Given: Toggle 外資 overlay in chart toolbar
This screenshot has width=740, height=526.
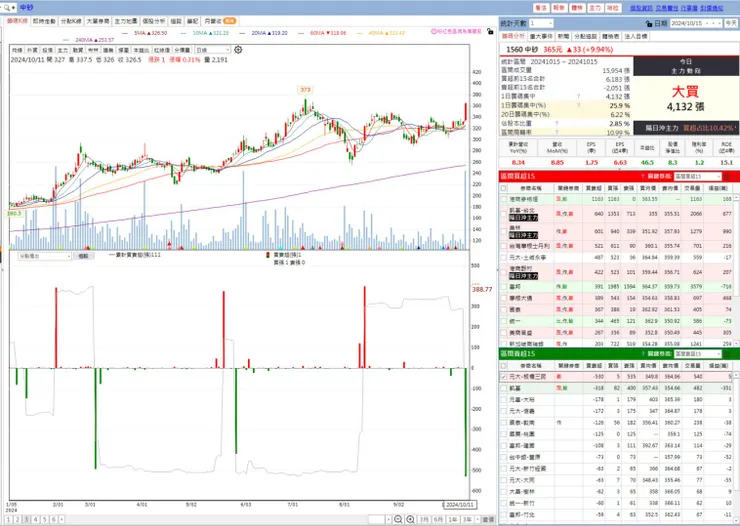Looking at the screenshot, I should pyautogui.click(x=32, y=50).
